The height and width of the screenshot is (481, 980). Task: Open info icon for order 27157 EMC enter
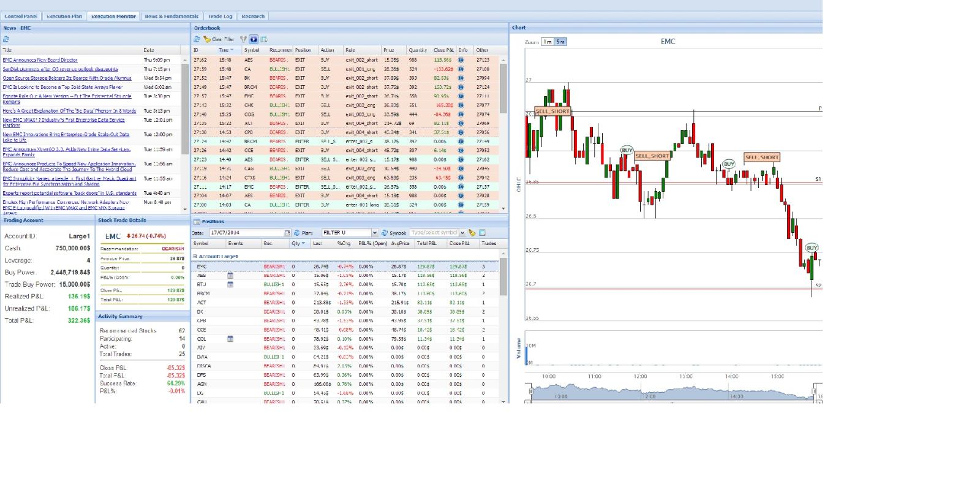[461, 186]
